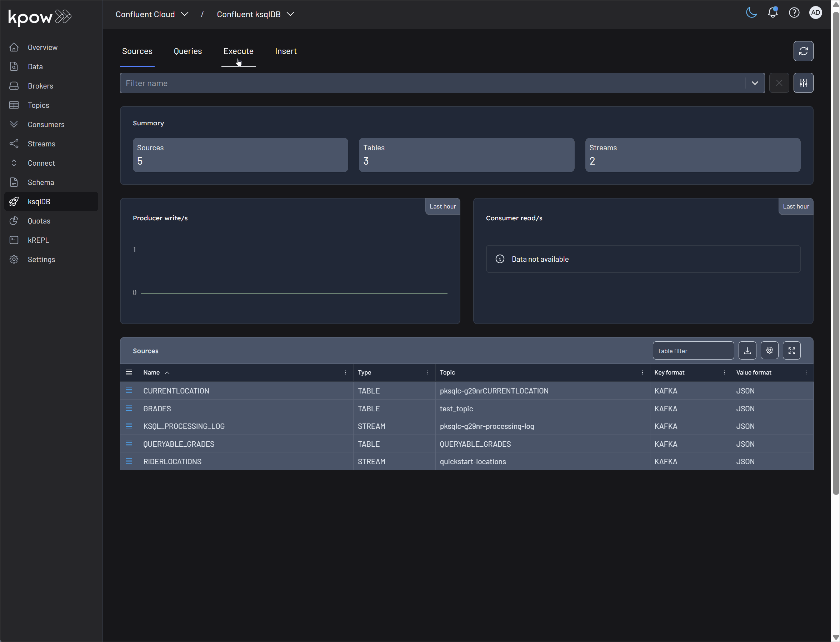This screenshot has width=840, height=642.
Task: Click the pksqlc-g29nr-processing-log topic cell
Action: [x=542, y=426]
